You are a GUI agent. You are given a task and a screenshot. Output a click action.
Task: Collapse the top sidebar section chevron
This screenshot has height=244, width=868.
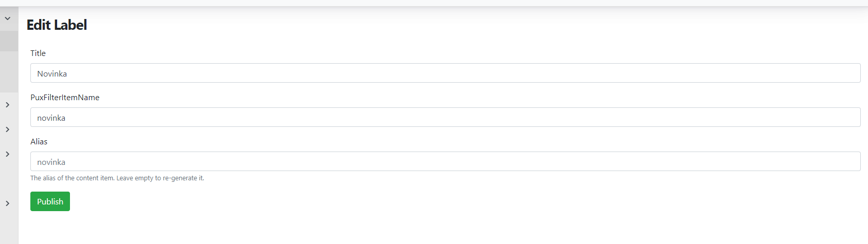click(x=8, y=18)
